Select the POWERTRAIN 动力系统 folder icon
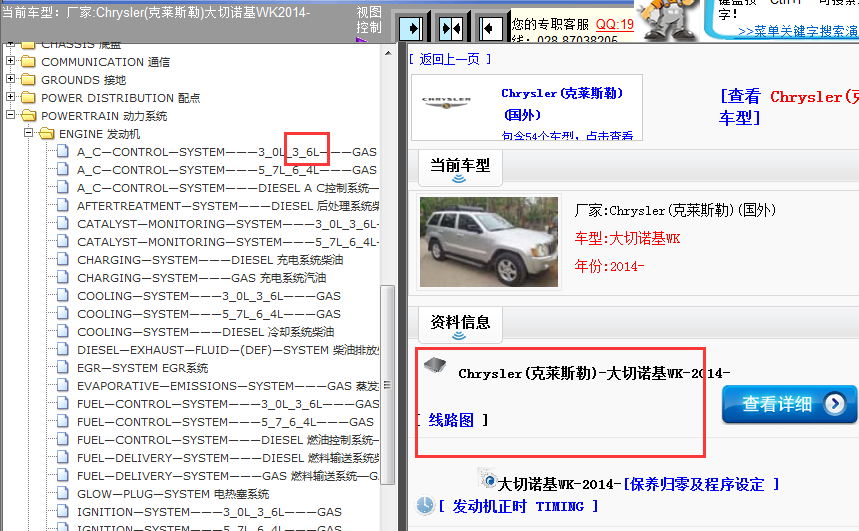859x531 pixels. click(x=28, y=116)
